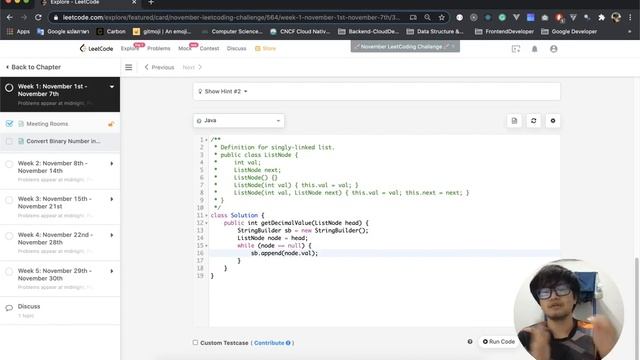Click the browser back arrow
Viewport: 640px width, 360px height.
pos(9,18)
